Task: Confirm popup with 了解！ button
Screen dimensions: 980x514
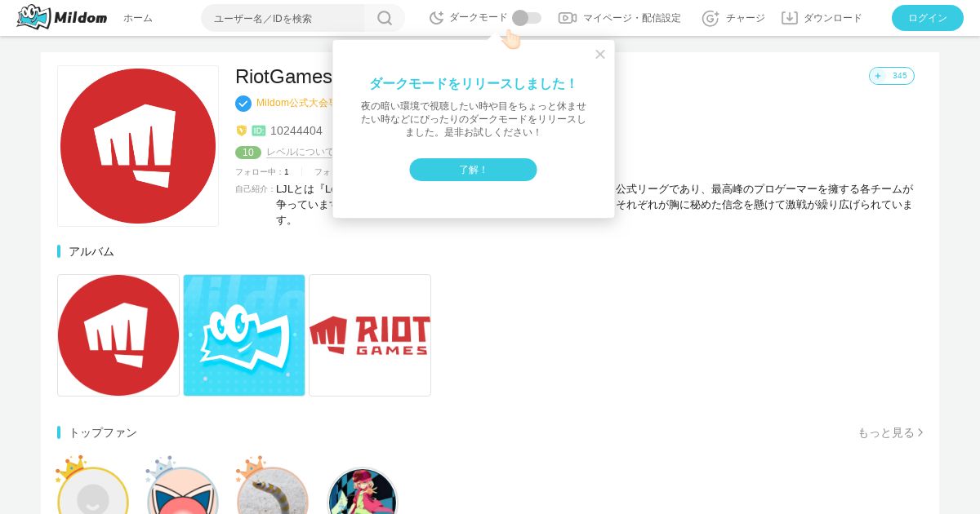Action: [473, 170]
